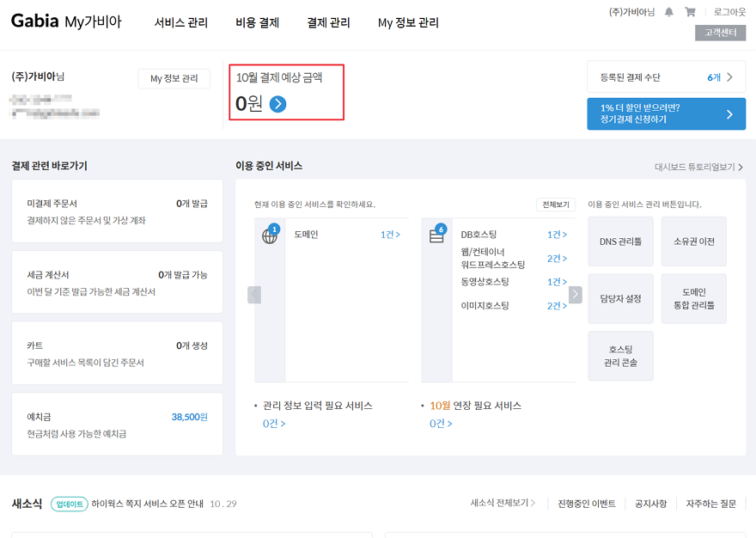Click the 10월 결제 예상 금액 label
This screenshot has height=538, width=756.
pos(279,77)
